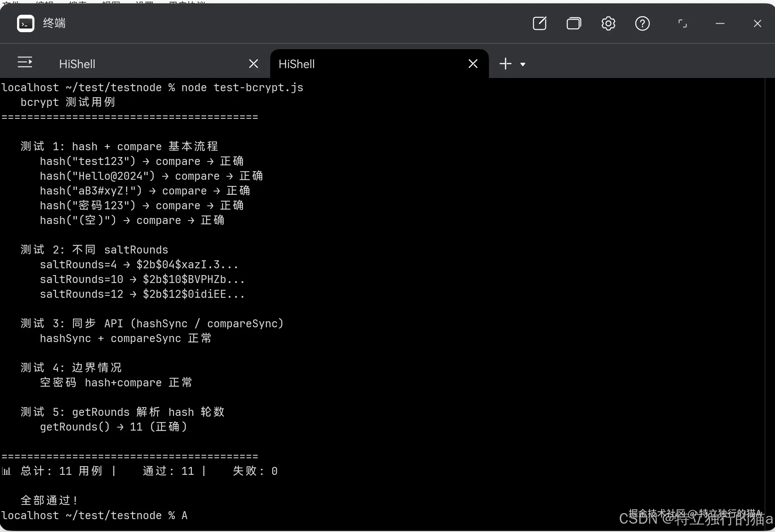Close the active HiShell tab
This screenshot has width=775, height=532.
[x=473, y=64]
